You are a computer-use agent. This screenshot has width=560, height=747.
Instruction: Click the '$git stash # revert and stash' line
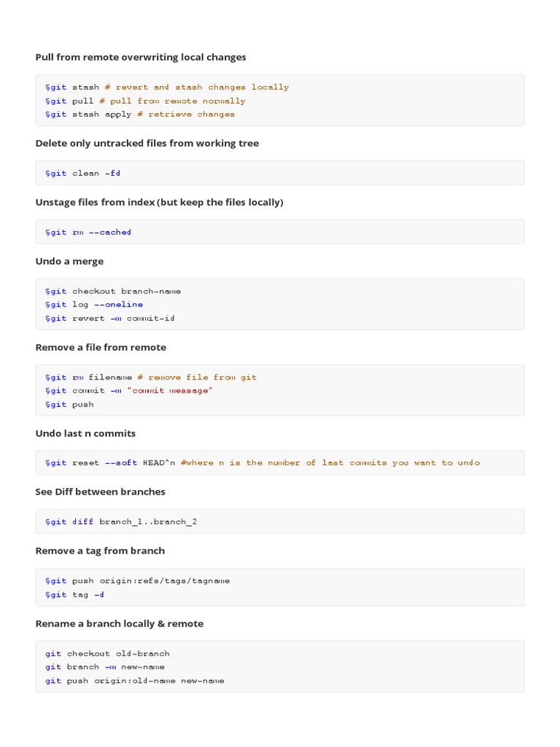[x=167, y=88]
